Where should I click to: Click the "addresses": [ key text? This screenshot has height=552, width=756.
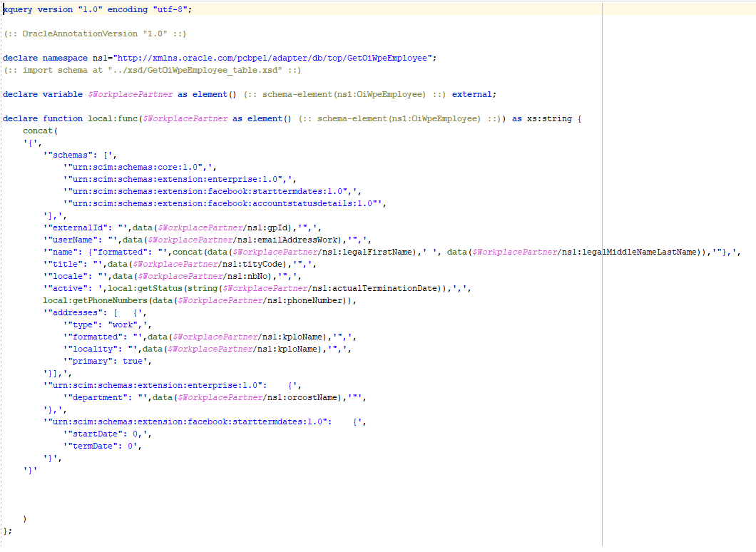coord(83,313)
